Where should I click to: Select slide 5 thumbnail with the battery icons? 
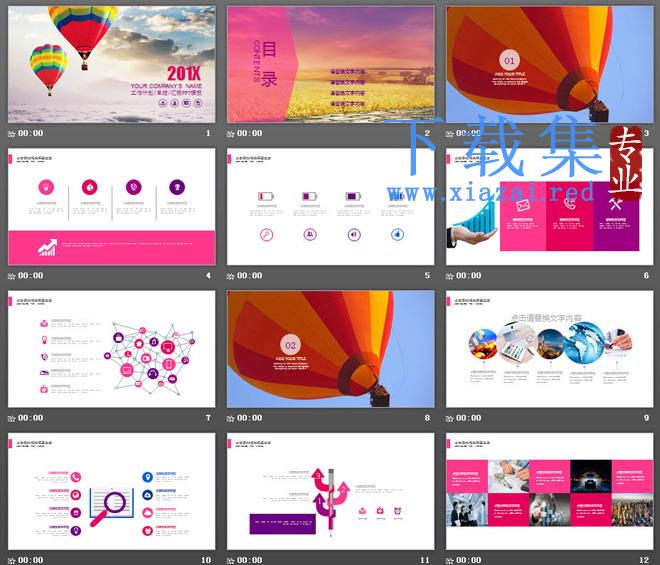[x=330, y=207]
